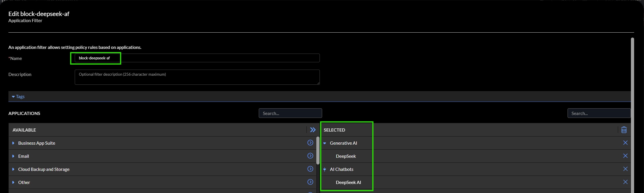The height and width of the screenshot is (193, 644).
Task: Click the Other row label
Action: point(24,182)
